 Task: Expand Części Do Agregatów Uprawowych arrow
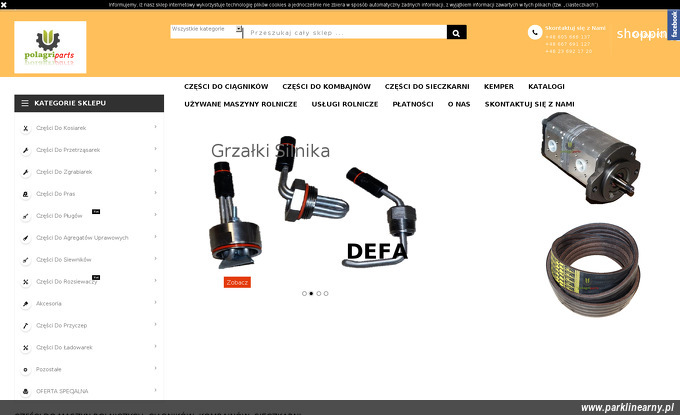155,236
